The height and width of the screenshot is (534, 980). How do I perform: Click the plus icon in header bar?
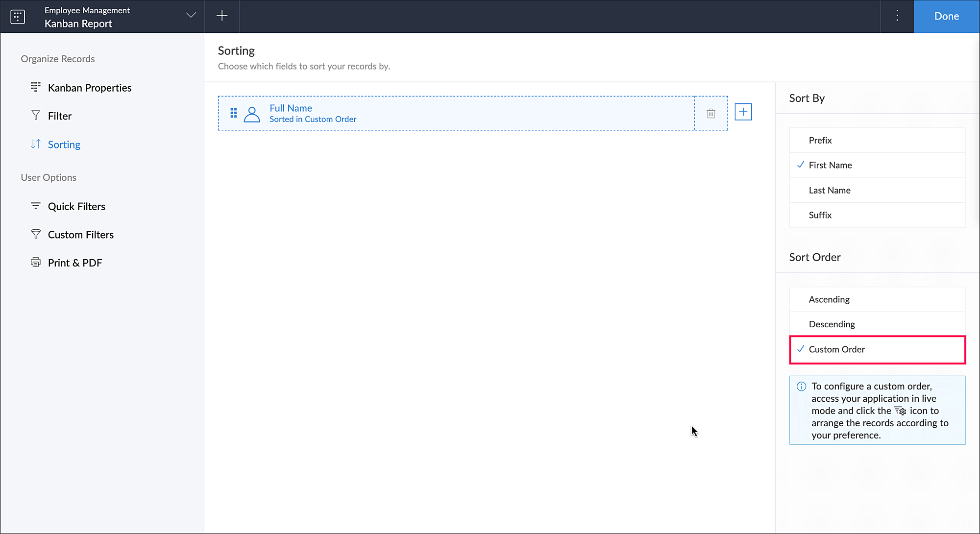click(222, 16)
